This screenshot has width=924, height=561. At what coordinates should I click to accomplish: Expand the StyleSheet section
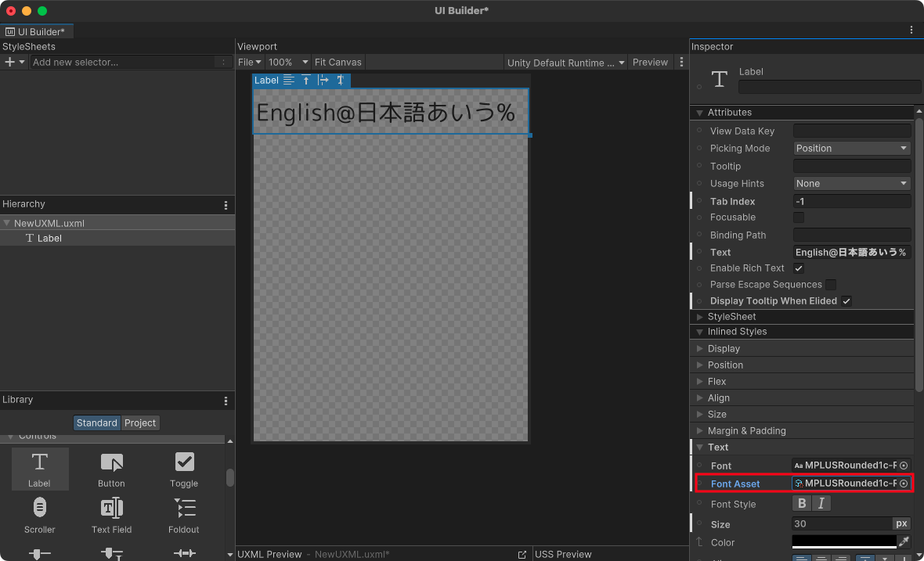699,317
